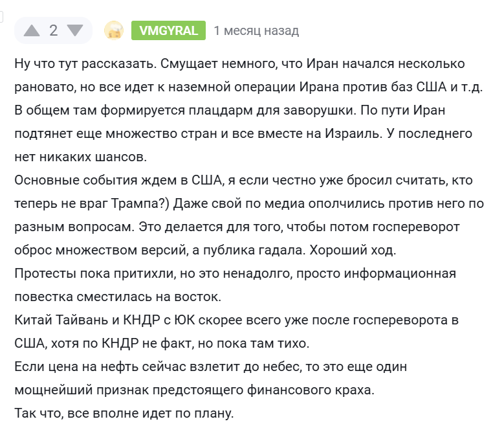Image resolution: width=504 pixels, height=428 pixels.
Task: Click the line "повестка сместилась на восток"
Action: click(118, 297)
